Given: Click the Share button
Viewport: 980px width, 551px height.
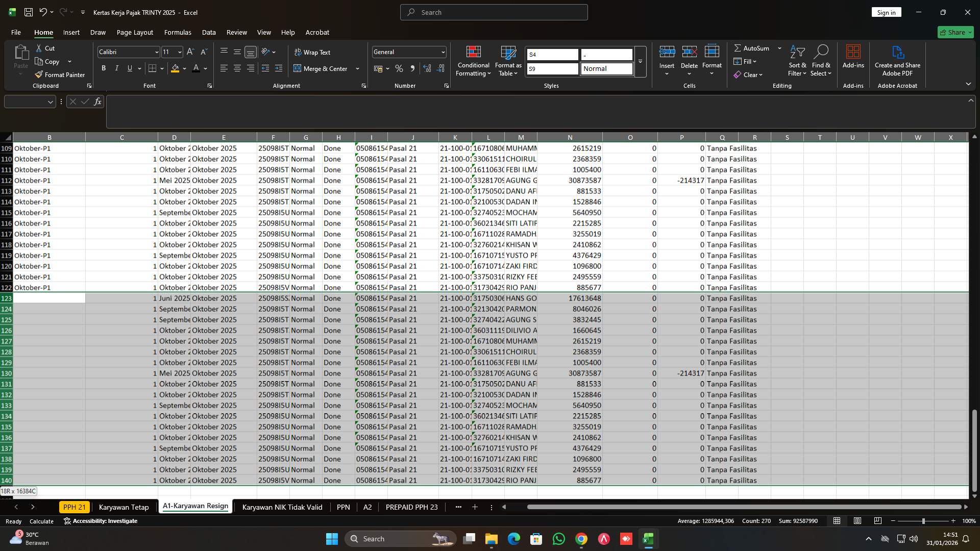Looking at the screenshot, I should [x=955, y=32].
